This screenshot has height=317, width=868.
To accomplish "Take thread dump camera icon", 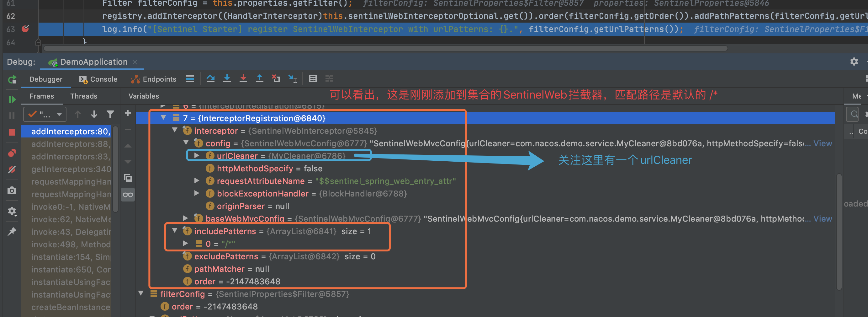I will (12, 191).
